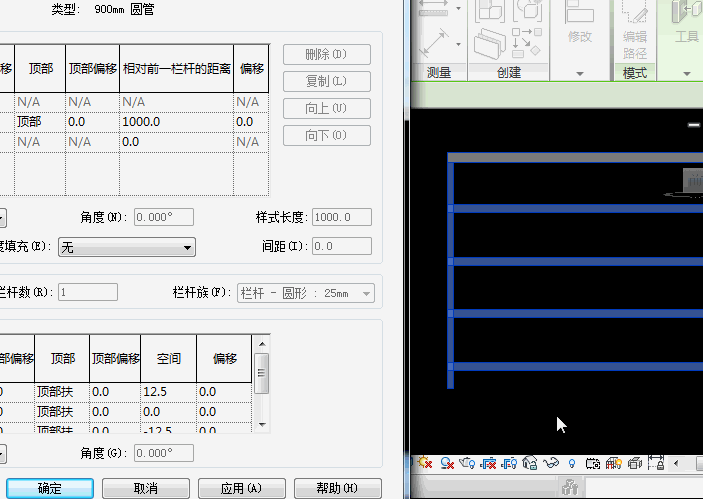Expand the 工具 panel dropdown arrow

coord(687,73)
